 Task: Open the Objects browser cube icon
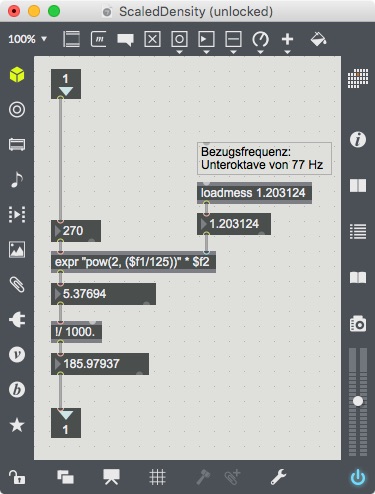tap(17, 74)
